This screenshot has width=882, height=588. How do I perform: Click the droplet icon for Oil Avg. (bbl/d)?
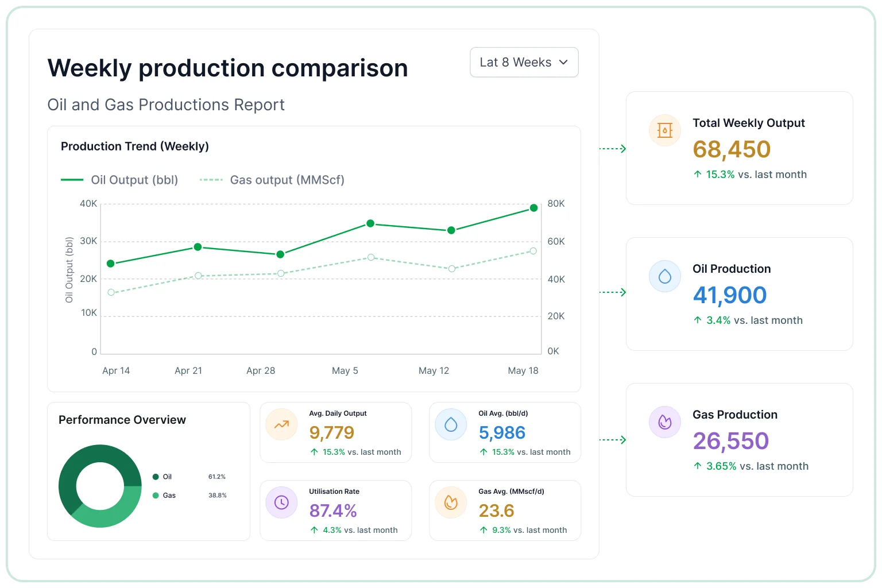(451, 425)
